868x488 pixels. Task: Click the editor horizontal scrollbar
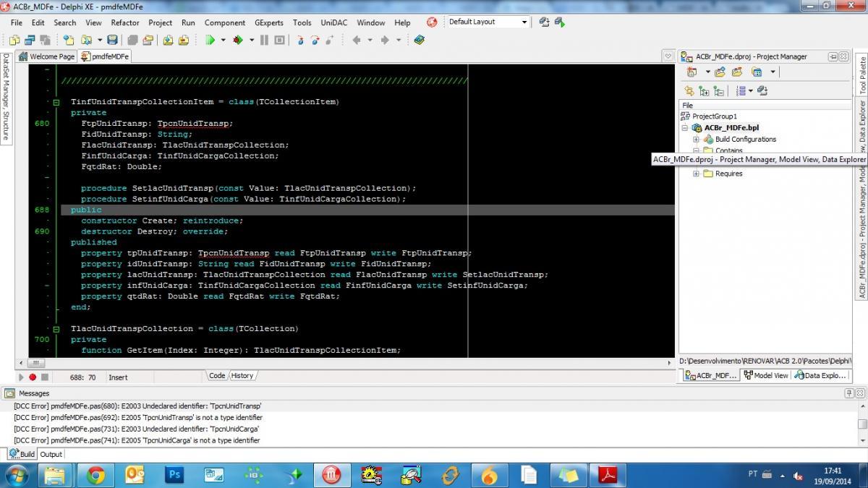350,363
